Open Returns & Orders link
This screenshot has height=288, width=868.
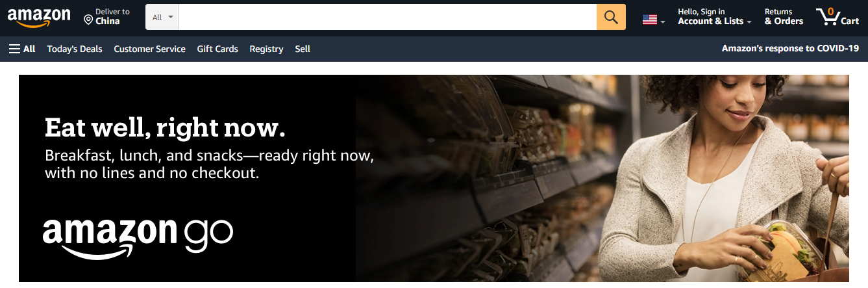[x=784, y=17]
